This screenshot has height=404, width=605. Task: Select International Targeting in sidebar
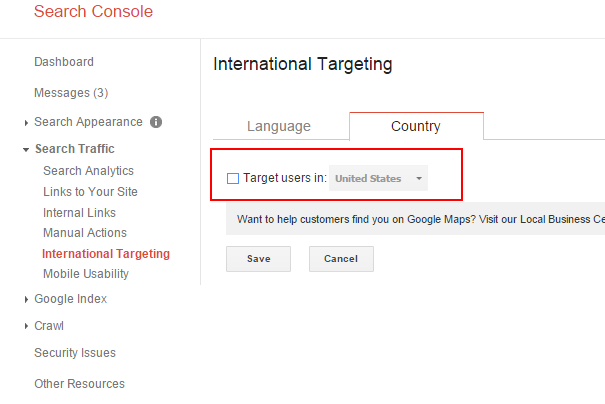pyautogui.click(x=106, y=254)
